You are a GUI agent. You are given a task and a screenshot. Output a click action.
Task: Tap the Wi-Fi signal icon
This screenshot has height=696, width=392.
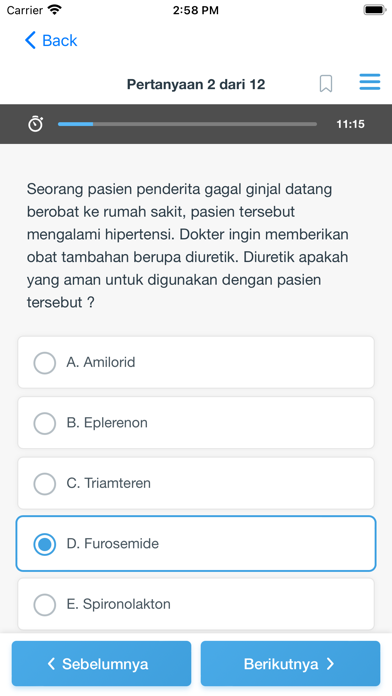click(55, 10)
